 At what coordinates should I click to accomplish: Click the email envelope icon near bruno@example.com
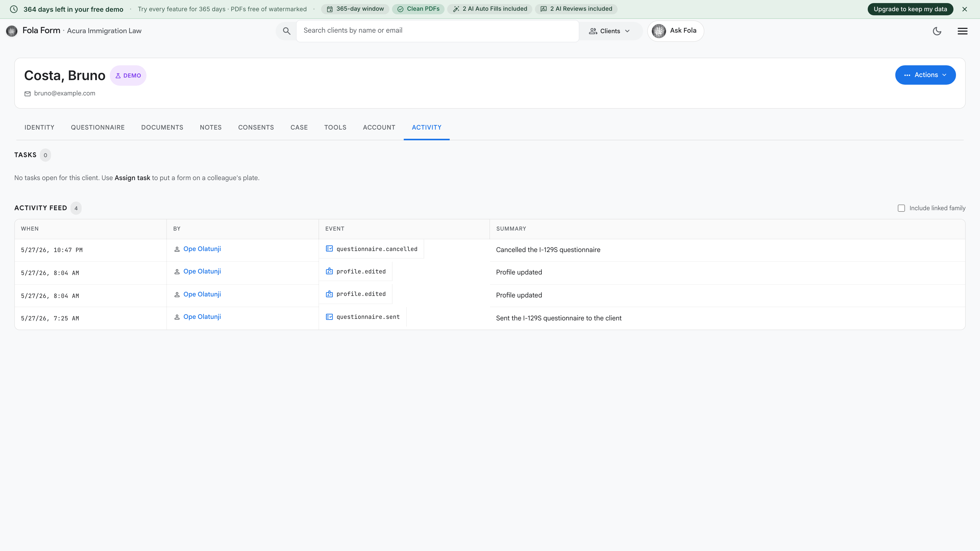(27, 94)
